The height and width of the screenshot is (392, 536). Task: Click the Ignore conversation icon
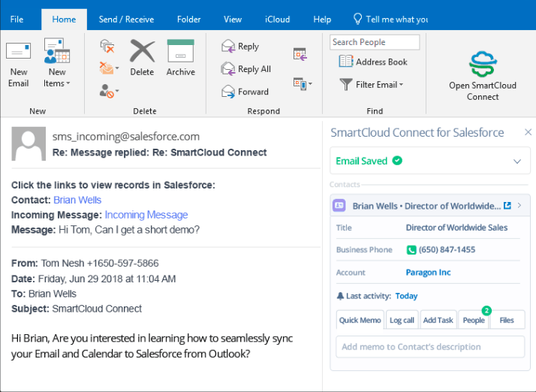point(107,46)
